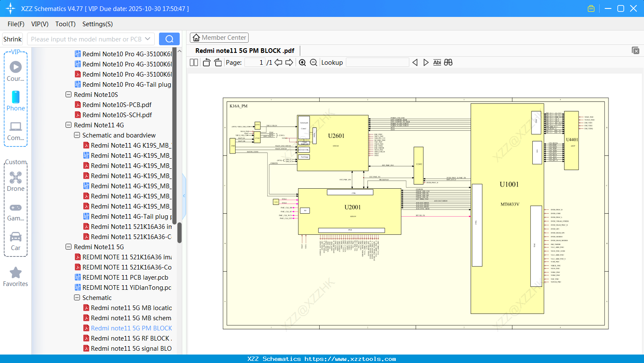Click the binoculars search icon

448,63
